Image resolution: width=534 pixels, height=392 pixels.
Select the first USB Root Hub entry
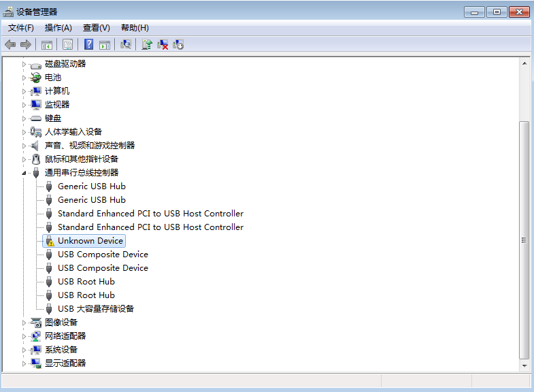click(86, 282)
